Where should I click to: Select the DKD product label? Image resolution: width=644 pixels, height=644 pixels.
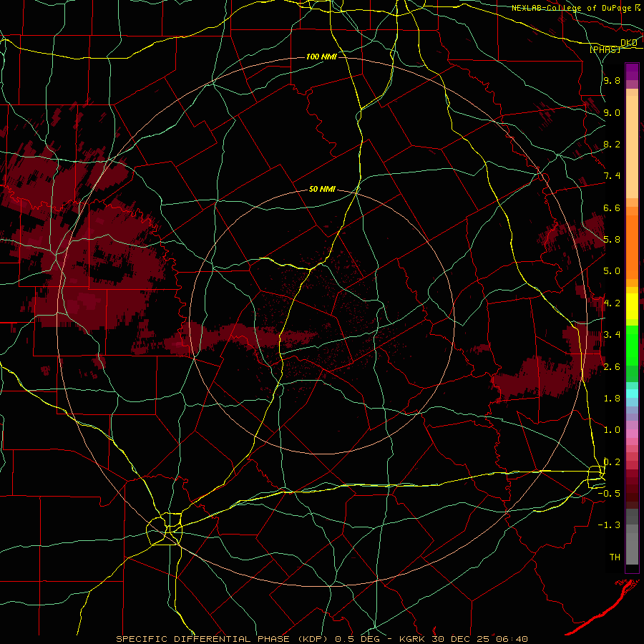(x=629, y=43)
